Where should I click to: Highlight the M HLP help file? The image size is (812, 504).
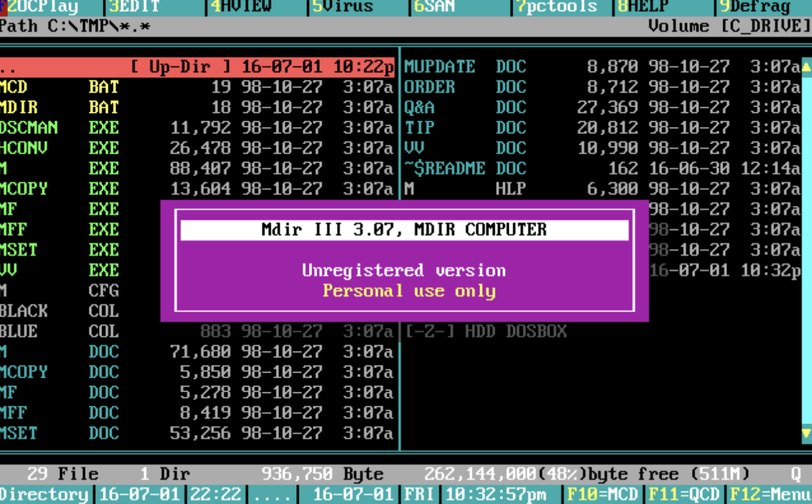tap(602, 189)
